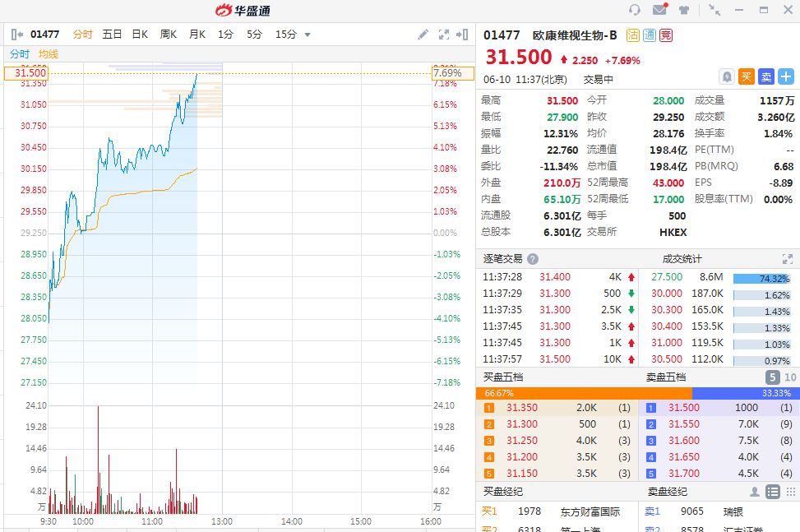Click the 竞 auction badge
Image resolution: width=800 pixels, height=532 pixels.
665,35
